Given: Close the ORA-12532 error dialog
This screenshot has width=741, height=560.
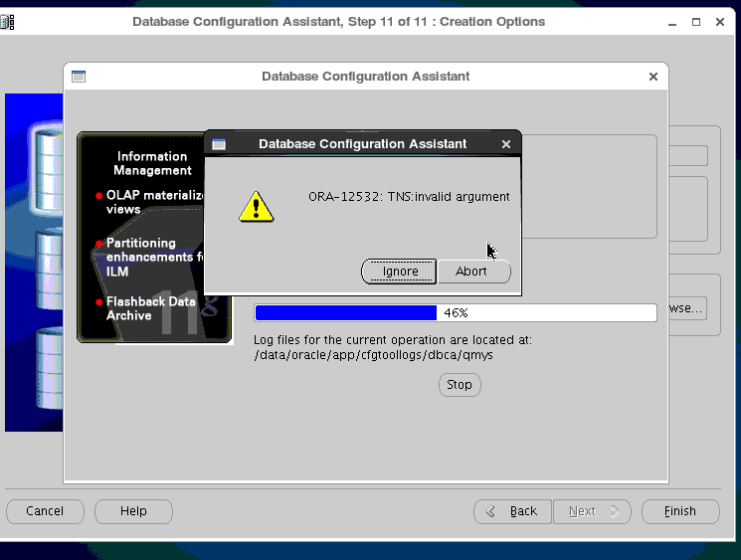Looking at the screenshot, I should point(506,144).
